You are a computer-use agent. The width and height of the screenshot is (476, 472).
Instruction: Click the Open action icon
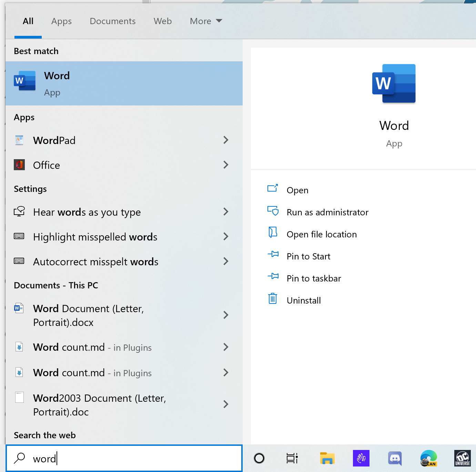pos(273,188)
